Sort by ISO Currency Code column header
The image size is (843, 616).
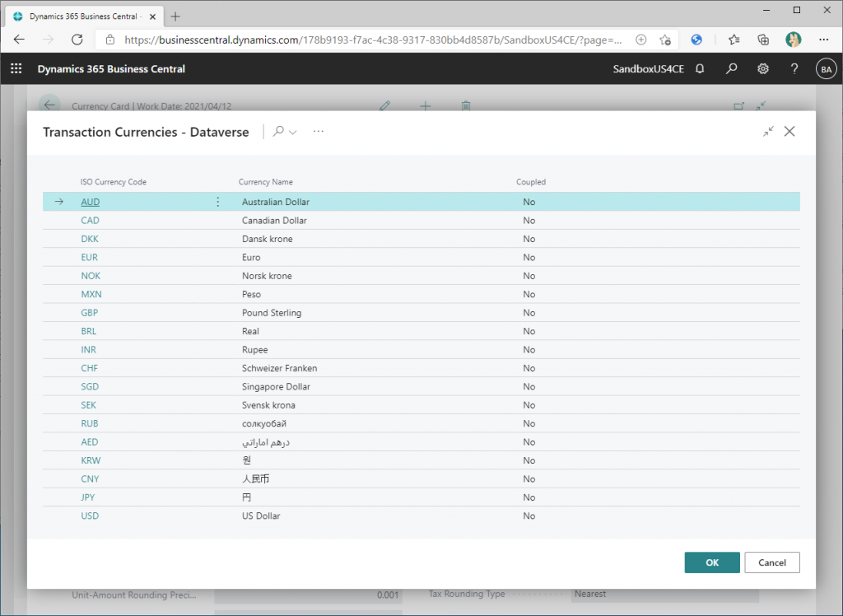coord(113,182)
